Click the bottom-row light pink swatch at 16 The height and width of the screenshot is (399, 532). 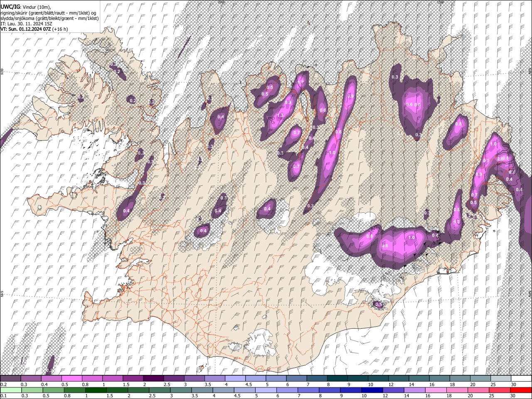[x=436, y=390]
